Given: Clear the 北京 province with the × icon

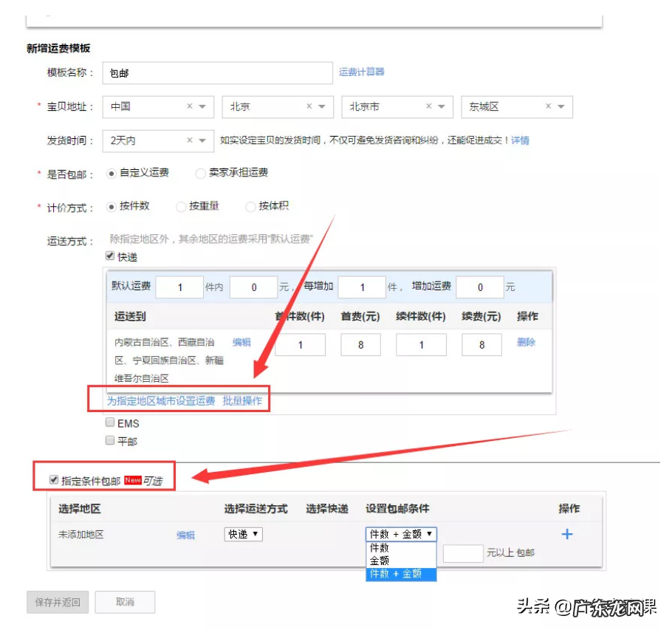Looking at the screenshot, I should (309, 106).
